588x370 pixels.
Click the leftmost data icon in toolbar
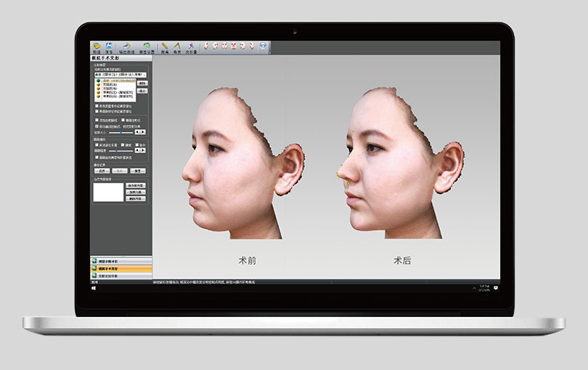[x=96, y=47]
